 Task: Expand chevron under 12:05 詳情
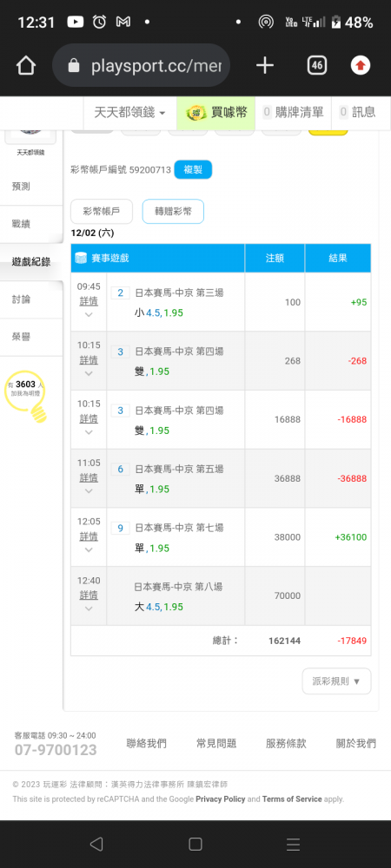coord(89,549)
